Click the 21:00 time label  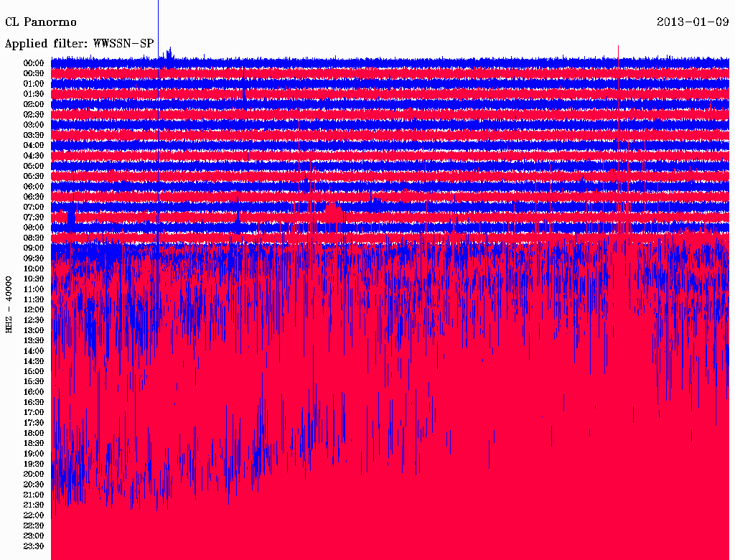[34, 495]
